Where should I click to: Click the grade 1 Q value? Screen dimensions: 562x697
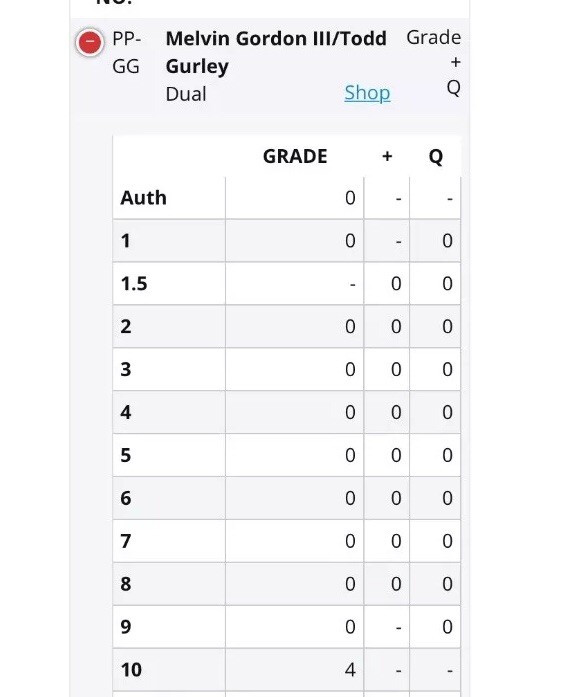447,240
